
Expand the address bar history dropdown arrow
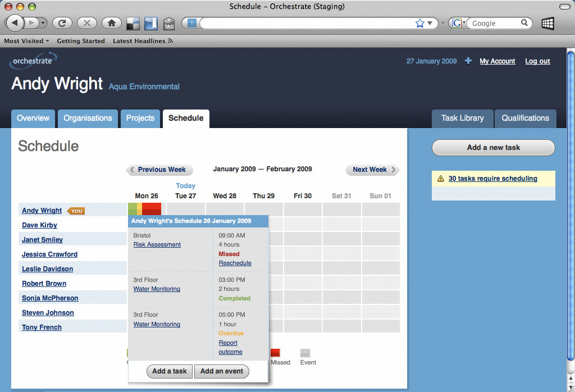(430, 24)
